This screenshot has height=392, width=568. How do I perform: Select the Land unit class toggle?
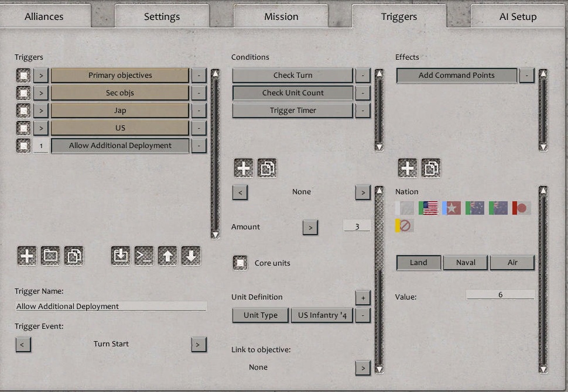click(419, 263)
